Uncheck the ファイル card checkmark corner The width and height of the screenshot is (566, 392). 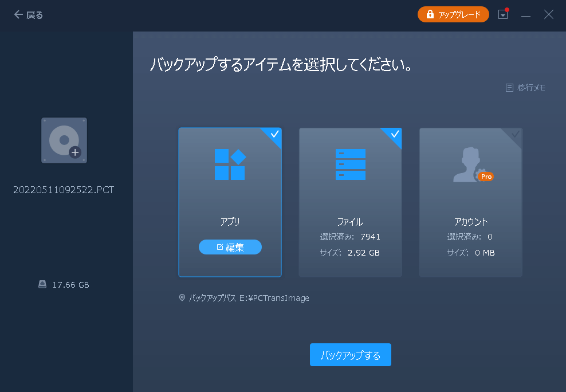395,135
